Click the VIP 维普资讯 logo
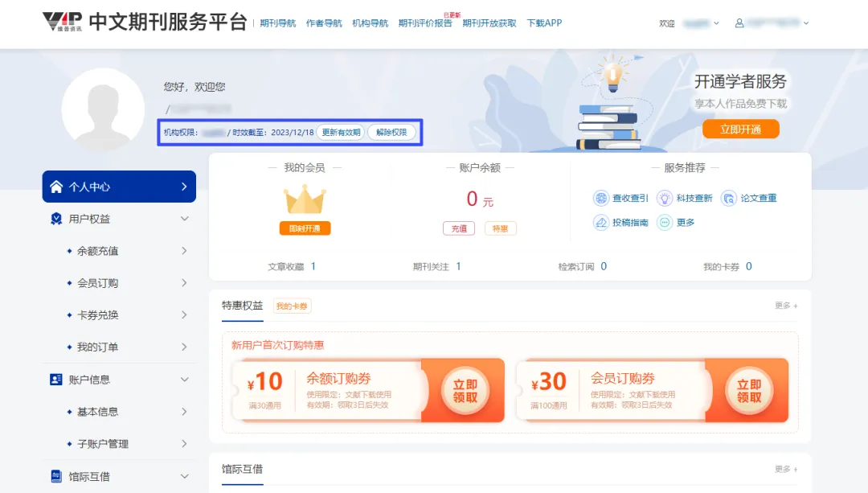The height and width of the screenshot is (493, 868). (x=63, y=22)
